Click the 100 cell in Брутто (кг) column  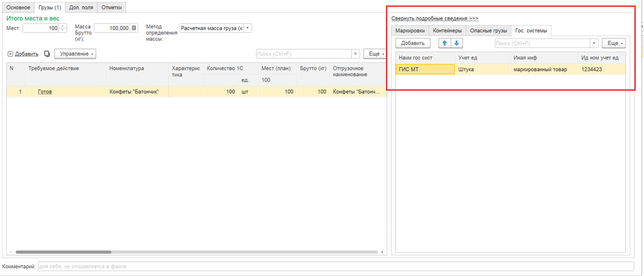click(313, 92)
